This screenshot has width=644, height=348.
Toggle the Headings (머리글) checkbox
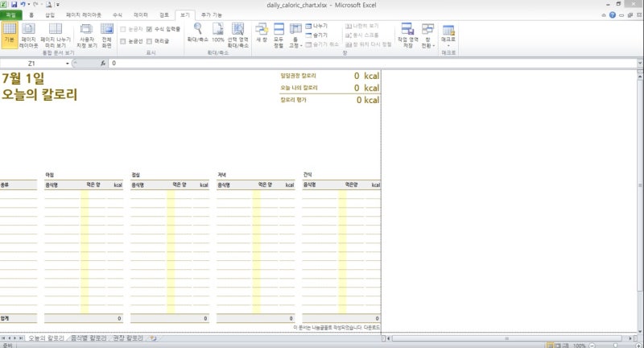(158, 41)
